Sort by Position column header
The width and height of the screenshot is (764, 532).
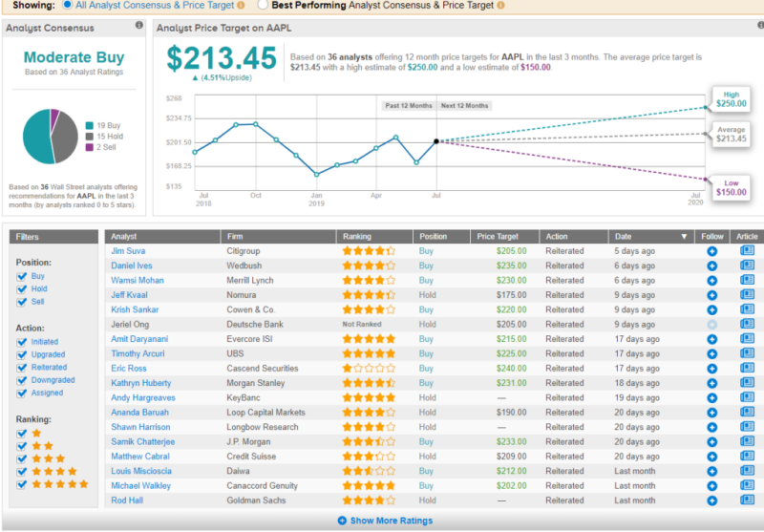pyautogui.click(x=441, y=236)
